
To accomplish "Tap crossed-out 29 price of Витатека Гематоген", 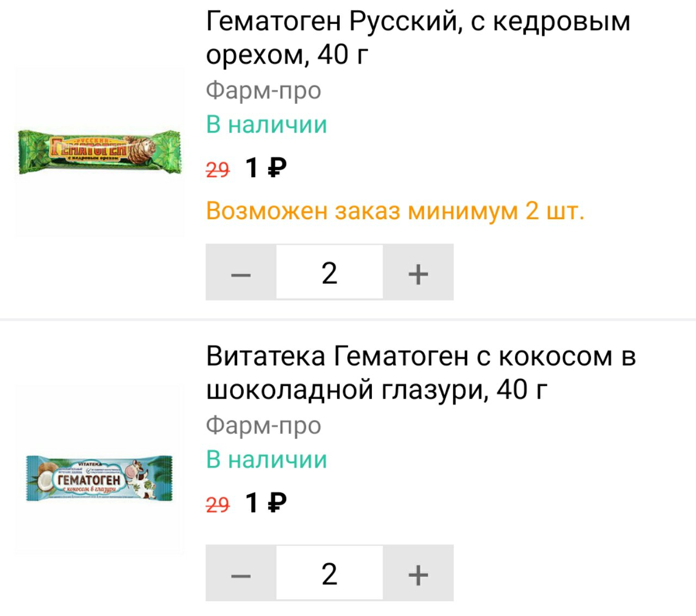I will pos(217,505).
